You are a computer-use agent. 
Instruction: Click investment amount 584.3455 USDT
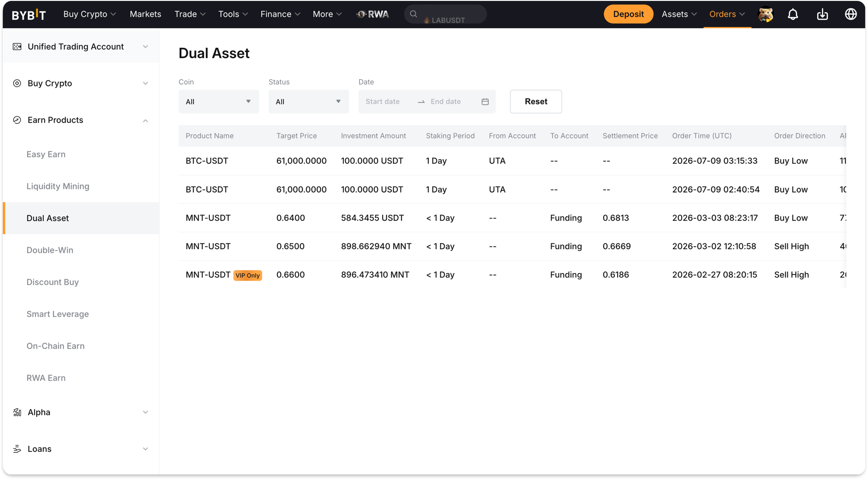[x=372, y=218]
